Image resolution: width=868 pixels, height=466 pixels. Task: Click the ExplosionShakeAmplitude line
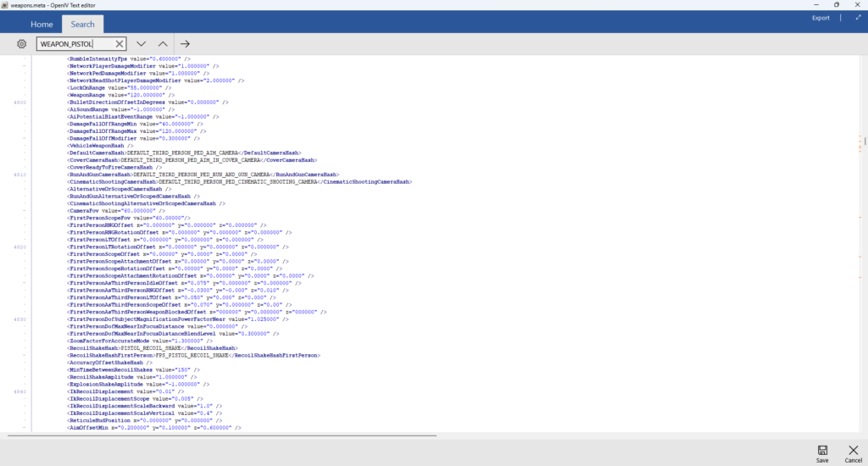(x=138, y=384)
